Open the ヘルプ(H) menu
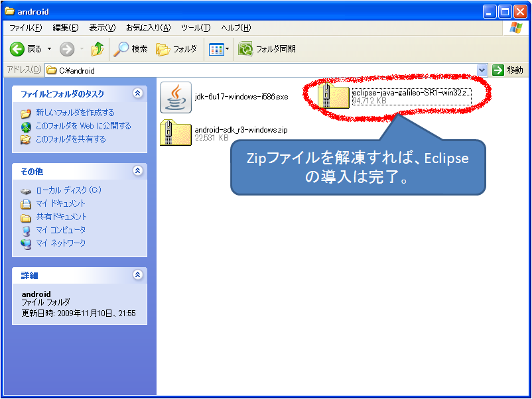This screenshot has width=532, height=399. tap(235, 28)
